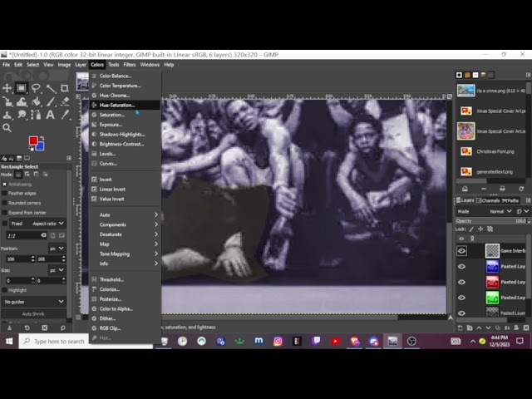This screenshot has height=399, width=532.
Task: Toggle the Antialiasing checkbox
Action: click(5, 185)
